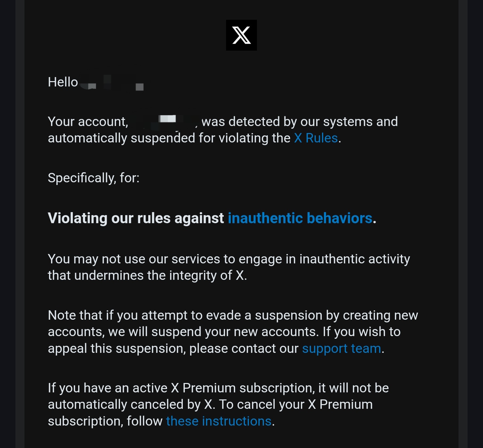Open the inauthentic behaviors link

tap(300, 218)
